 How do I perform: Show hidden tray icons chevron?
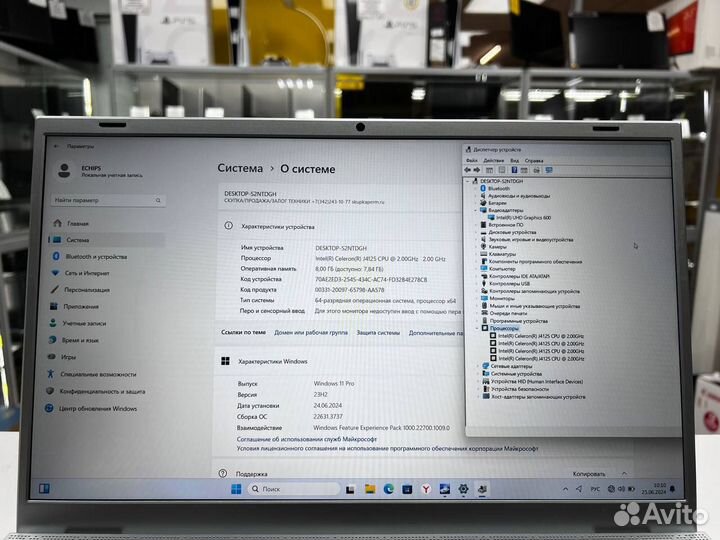click(565, 489)
